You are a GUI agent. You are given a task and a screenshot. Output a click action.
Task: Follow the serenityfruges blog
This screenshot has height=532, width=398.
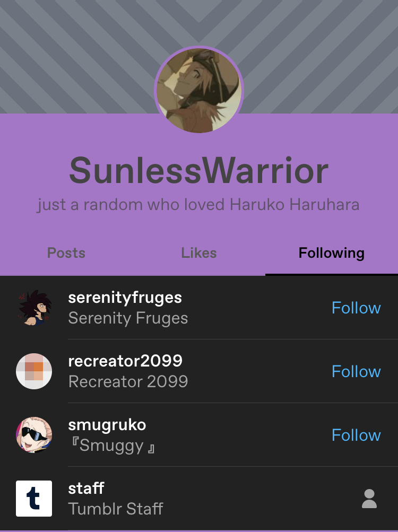(x=356, y=308)
